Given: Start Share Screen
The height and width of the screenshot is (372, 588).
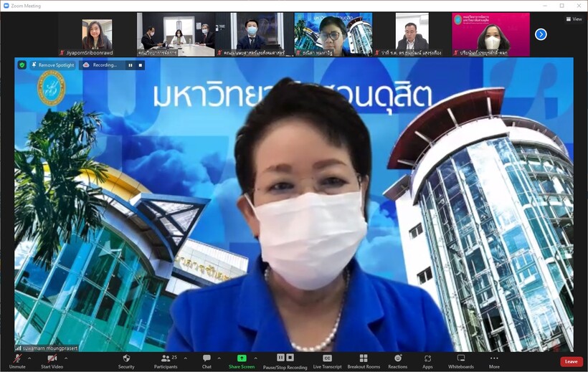Looking at the screenshot, I should [x=242, y=361].
